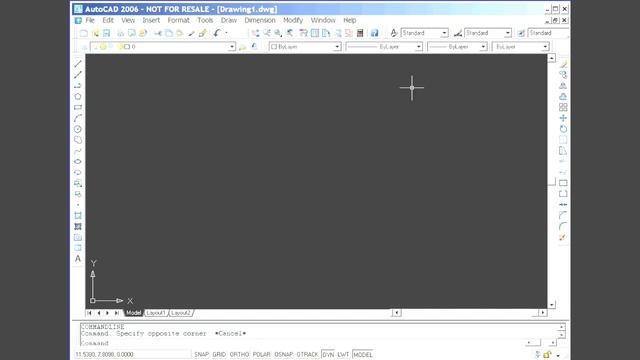Open the QuickCalc calculator icon
Viewport: 640px width, 360px height.
click(x=360, y=33)
